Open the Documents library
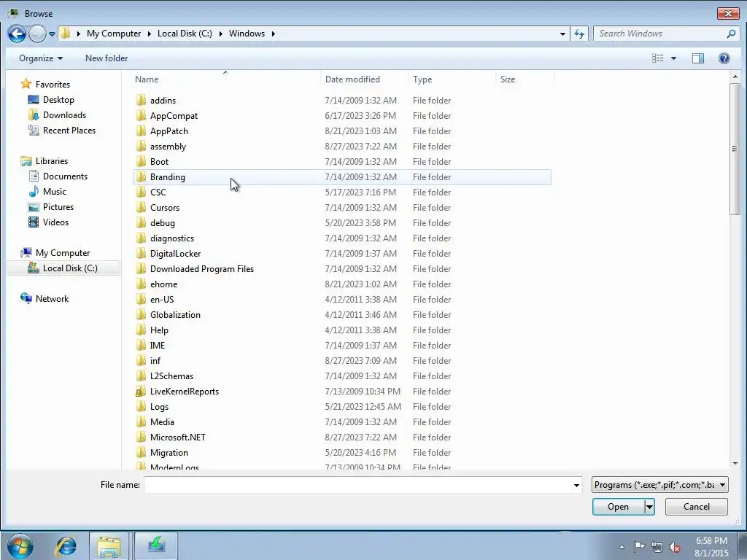The height and width of the screenshot is (560, 747). (65, 176)
